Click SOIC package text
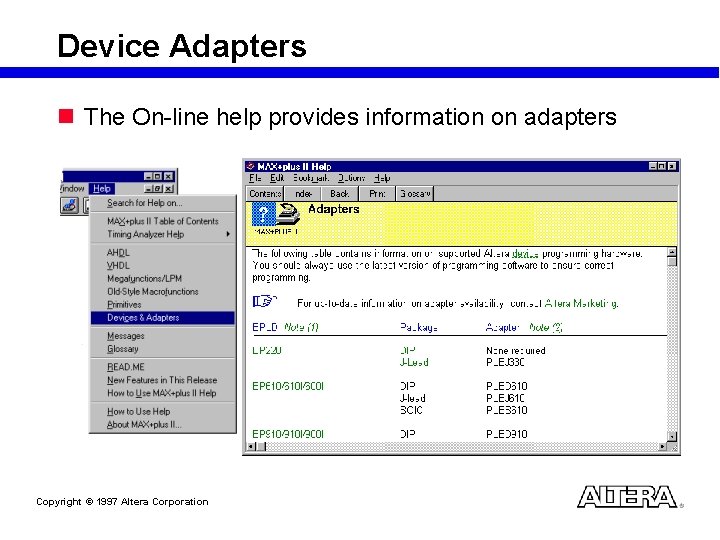The height and width of the screenshot is (540, 720). tap(411, 411)
